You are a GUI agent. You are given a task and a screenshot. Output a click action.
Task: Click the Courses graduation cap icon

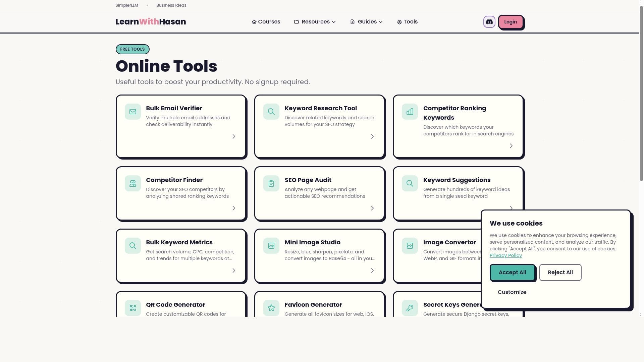tap(254, 22)
